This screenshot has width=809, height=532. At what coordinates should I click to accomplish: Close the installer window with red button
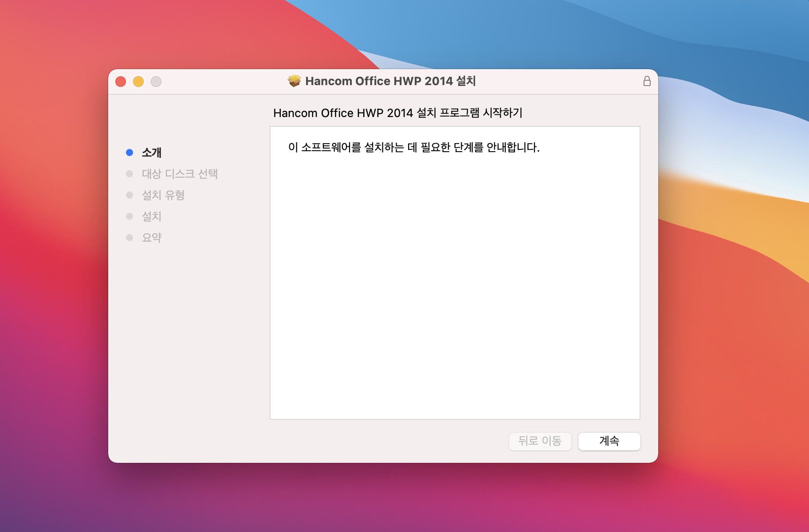[121, 82]
